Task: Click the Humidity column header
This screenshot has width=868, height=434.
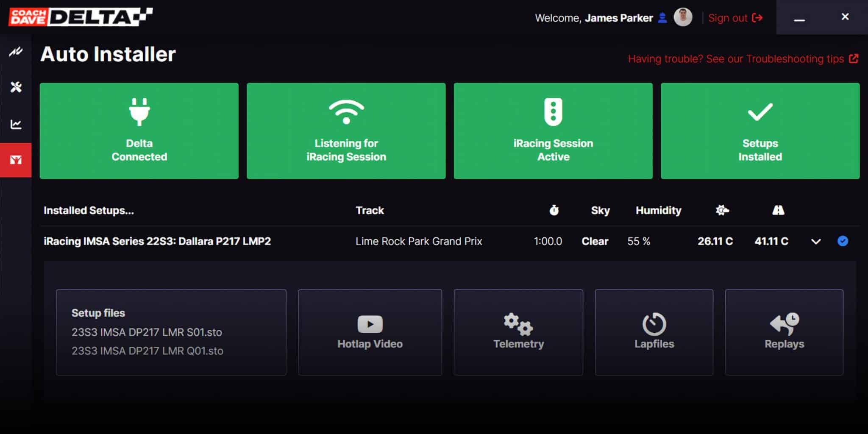Action: tap(658, 211)
